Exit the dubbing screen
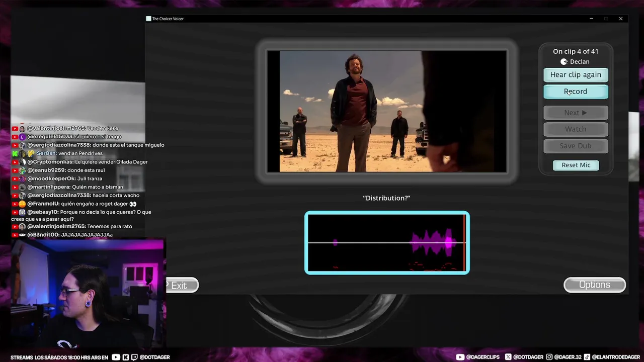Image resolution: width=644 pixels, height=362 pixels. pyautogui.click(x=182, y=285)
